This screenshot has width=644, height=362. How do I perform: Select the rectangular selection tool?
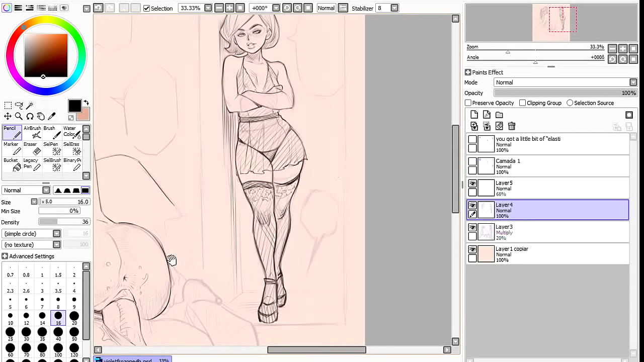click(8, 106)
